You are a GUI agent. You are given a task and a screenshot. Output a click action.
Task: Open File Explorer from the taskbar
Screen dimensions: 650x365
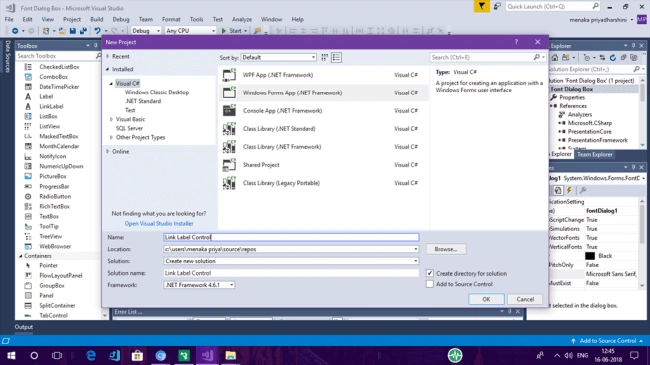[230, 355]
